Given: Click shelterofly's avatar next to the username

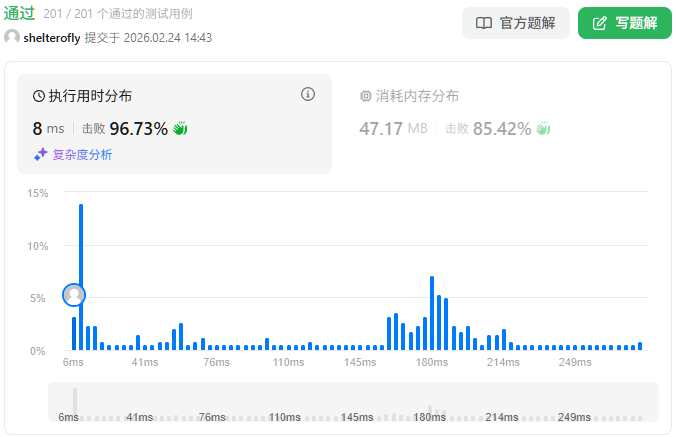Looking at the screenshot, I should pyautogui.click(x=12, y=38).
